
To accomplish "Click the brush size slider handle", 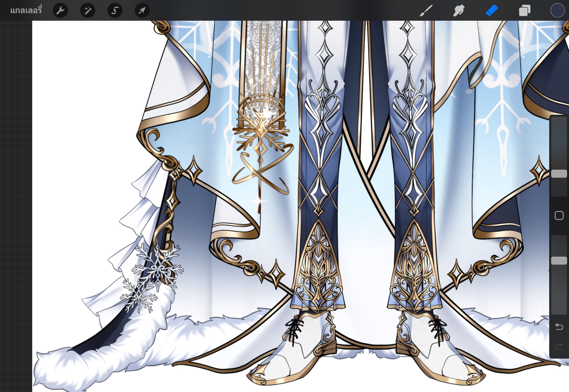I will [x=559, y=174].
